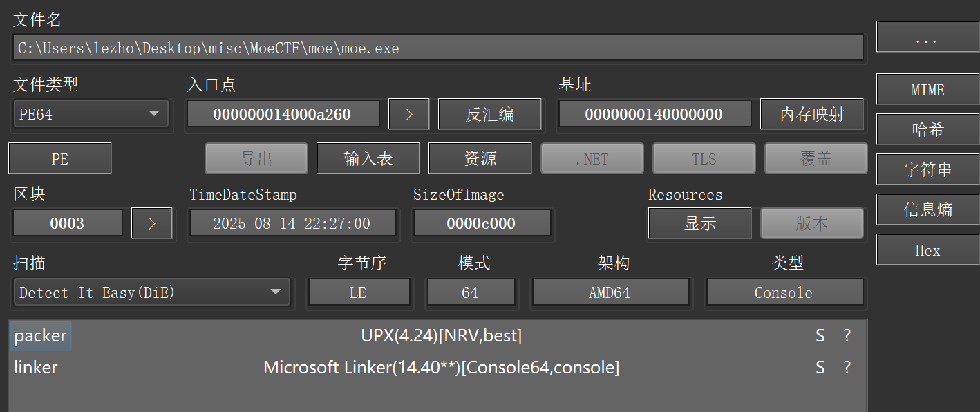Browse for a file with the ... button
This screenshot has width=980, height=412.
pos(927,36)
